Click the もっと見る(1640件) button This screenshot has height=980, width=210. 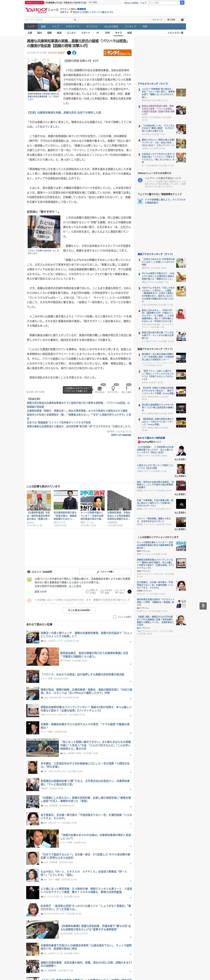tap(79, 610)
